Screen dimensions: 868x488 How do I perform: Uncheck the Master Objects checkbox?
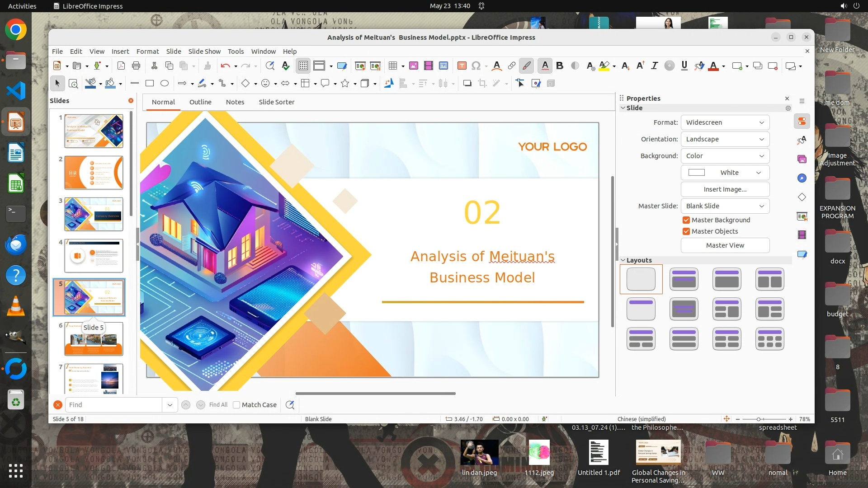[x=686, y=231]
